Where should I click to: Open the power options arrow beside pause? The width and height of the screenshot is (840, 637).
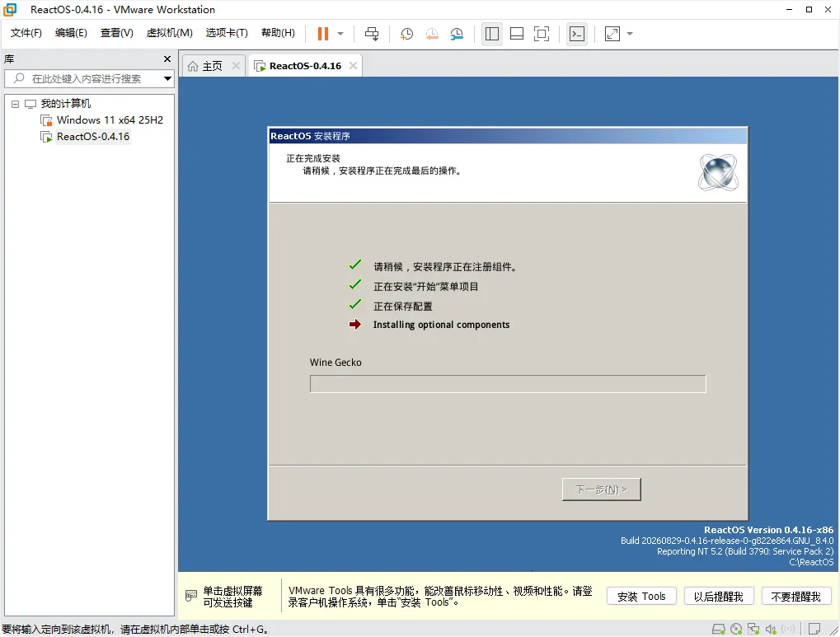[x=340, y=34]
